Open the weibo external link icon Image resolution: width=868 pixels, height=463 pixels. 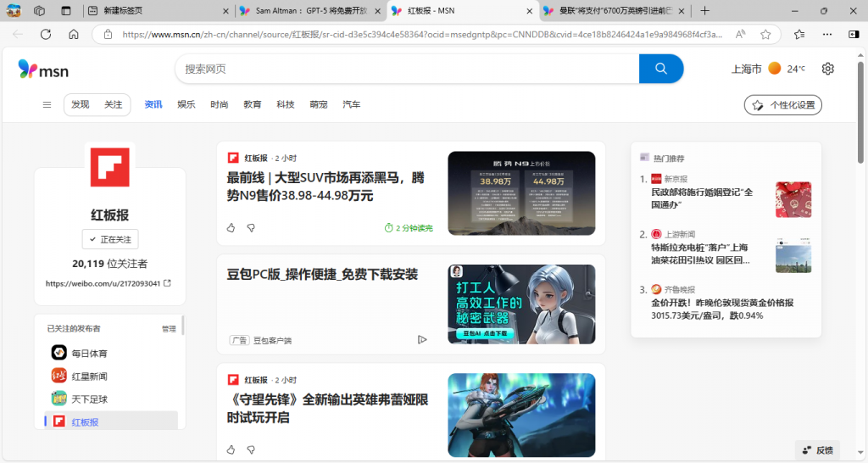coord(167,283)
